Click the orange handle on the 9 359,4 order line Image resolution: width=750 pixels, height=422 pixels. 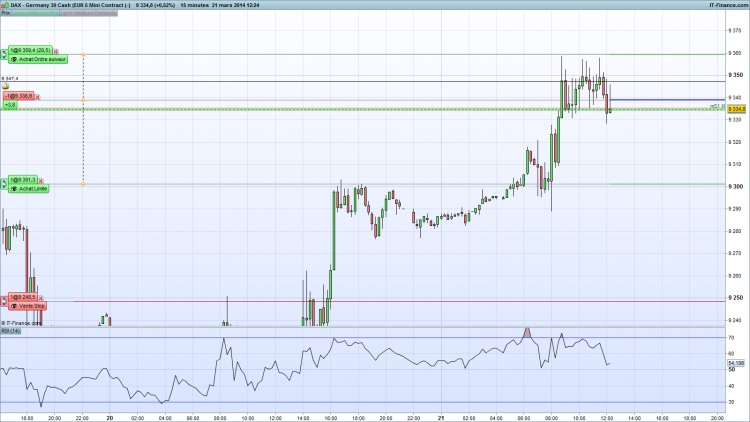[x=83, y=55]
